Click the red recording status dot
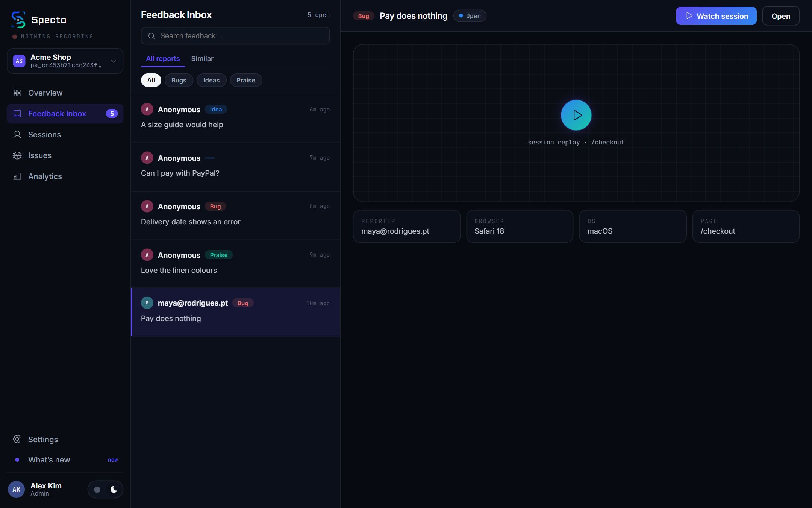 tap(15, 37)
